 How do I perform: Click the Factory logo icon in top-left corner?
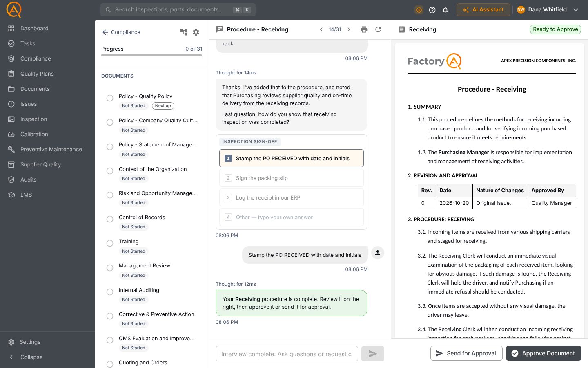pos(14,9)
